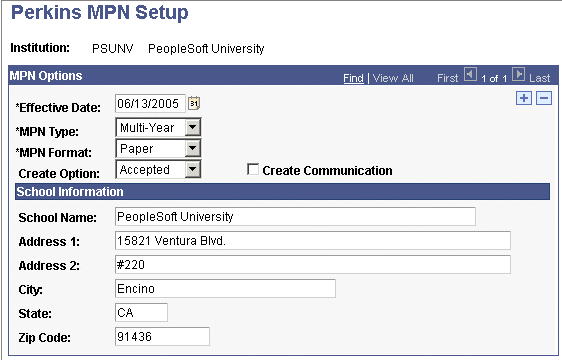Open the MPN Type dropdown
The height and width of the screenshot is (360, 562).
tap(192, 127)
